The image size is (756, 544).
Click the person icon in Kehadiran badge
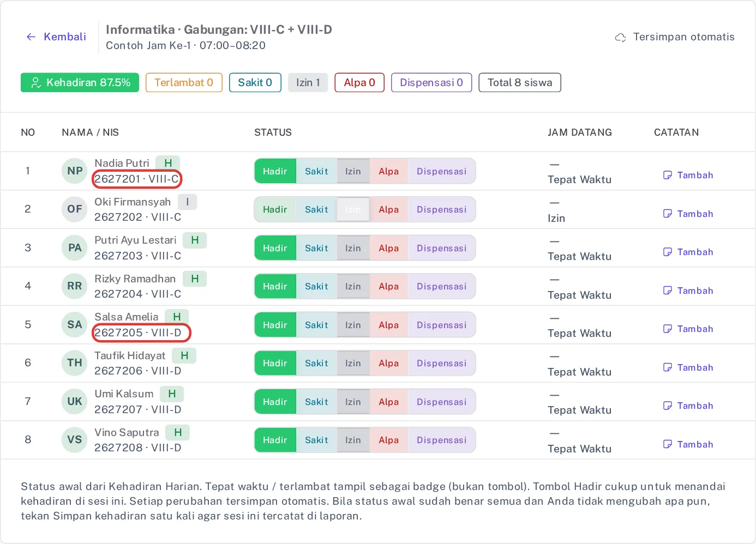tap(36, 83)
